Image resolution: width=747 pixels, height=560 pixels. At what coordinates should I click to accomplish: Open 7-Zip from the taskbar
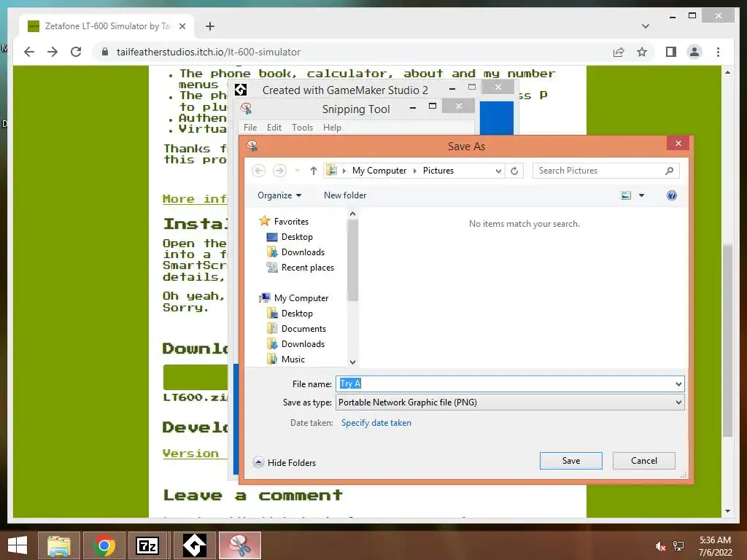(x=147, y=545)
